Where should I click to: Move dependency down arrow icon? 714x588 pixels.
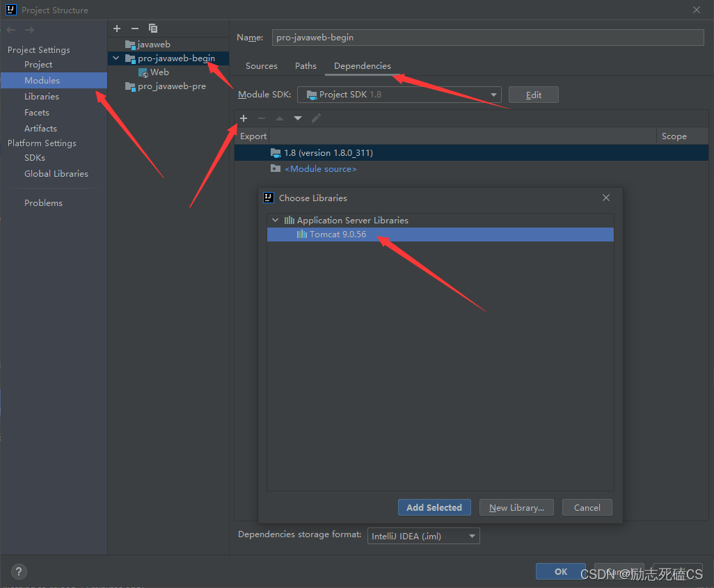click(x=298, y=118)
